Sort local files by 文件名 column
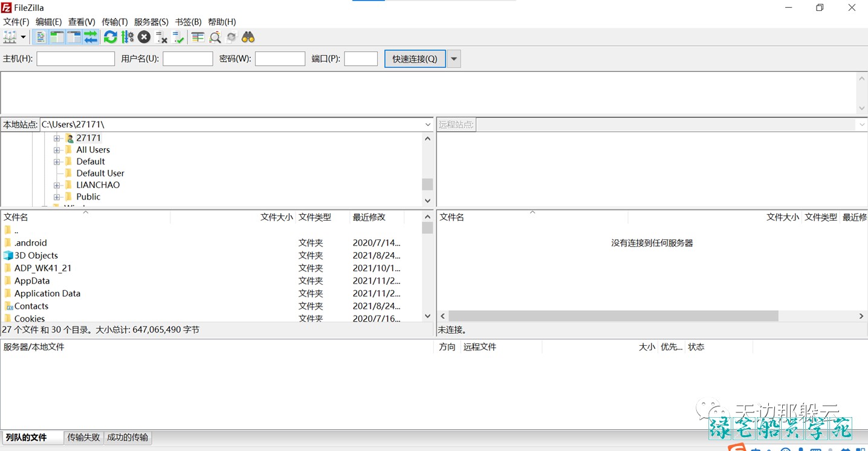 (85, 217)
